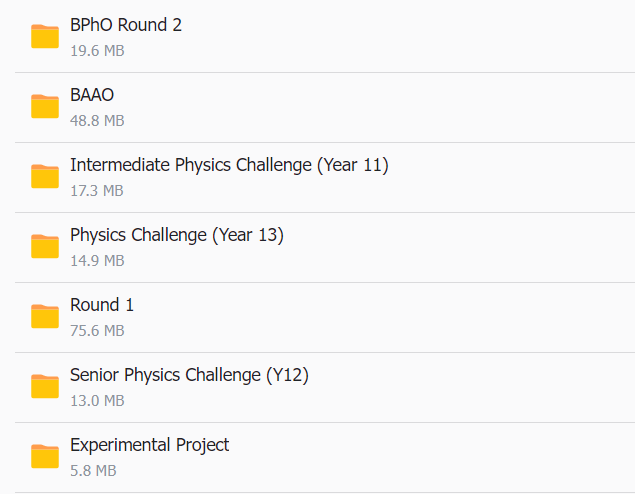Click the Round 1 folder icon
The width and height of the screenshot is (635, 494).
(x=45, y=316)
